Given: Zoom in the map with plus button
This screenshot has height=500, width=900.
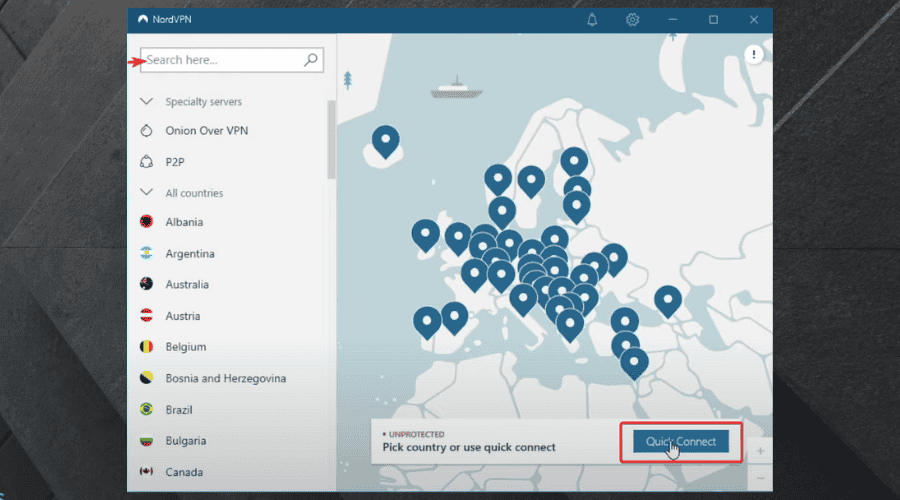Looking at the screenshot, I should point(760,451).
